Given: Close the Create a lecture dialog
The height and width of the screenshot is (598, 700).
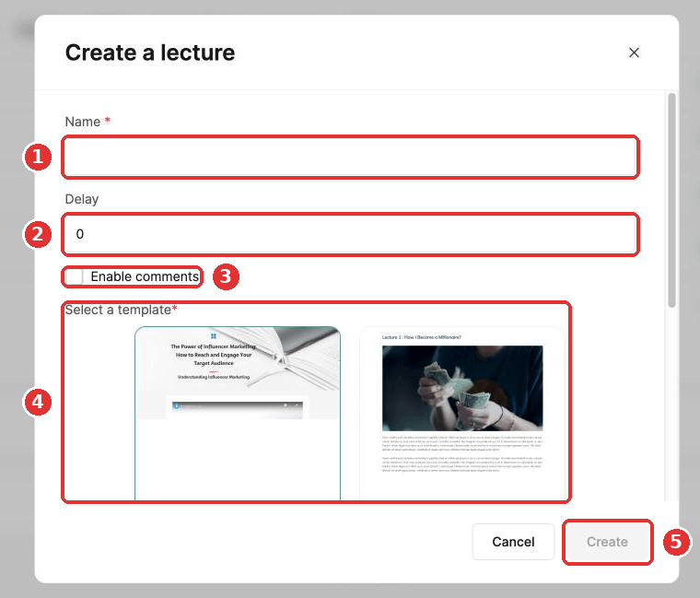Looking at the screenshot, I should pos(634,53).
